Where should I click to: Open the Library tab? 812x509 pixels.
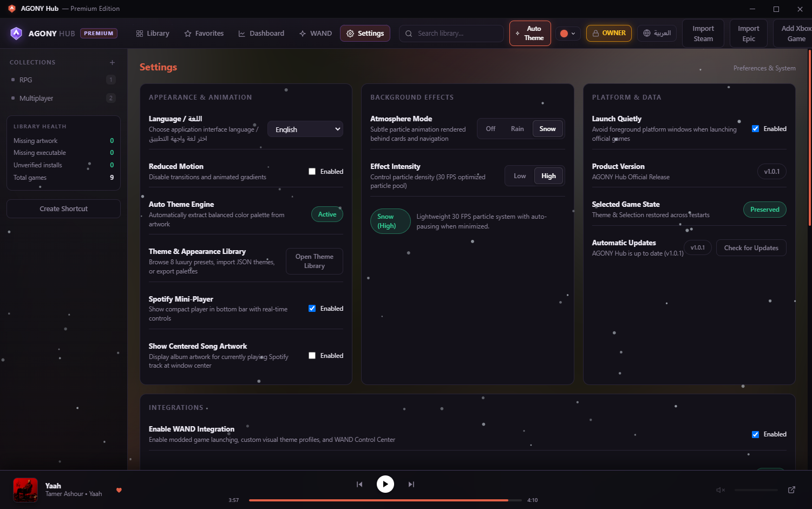pyautogui.click(x=153, y=34)
